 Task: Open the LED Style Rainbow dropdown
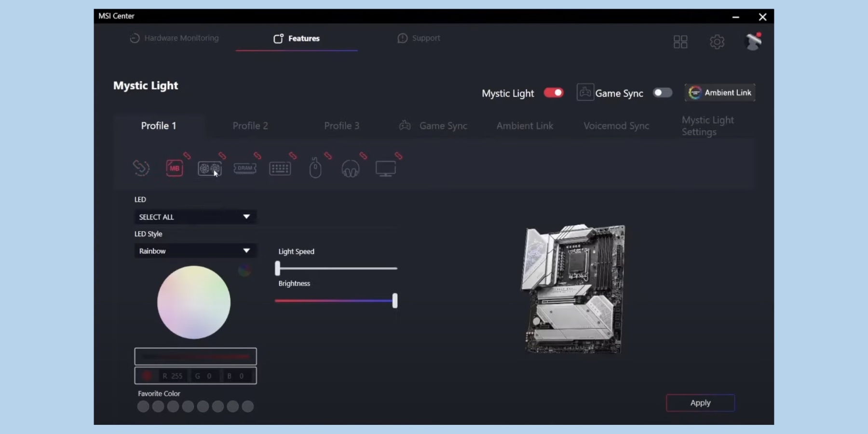[x=195, y=251]
